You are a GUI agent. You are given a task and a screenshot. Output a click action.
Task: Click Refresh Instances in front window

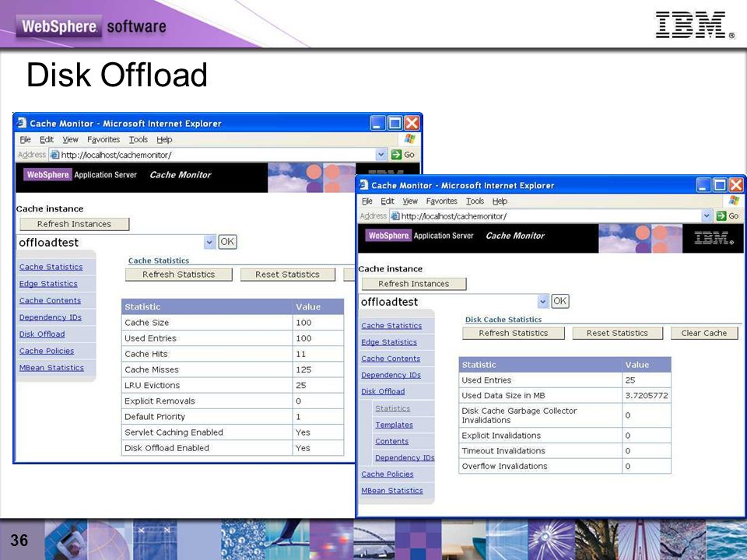coord(413,284)
